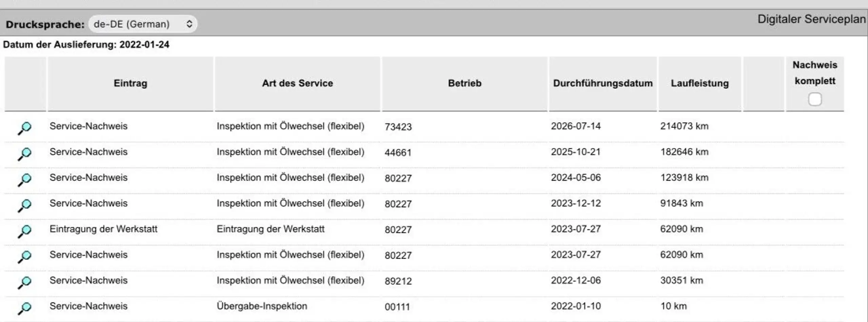Sort by Durchführungsdatum column header
Screen dimensions: 868x322
pos(603,83)
